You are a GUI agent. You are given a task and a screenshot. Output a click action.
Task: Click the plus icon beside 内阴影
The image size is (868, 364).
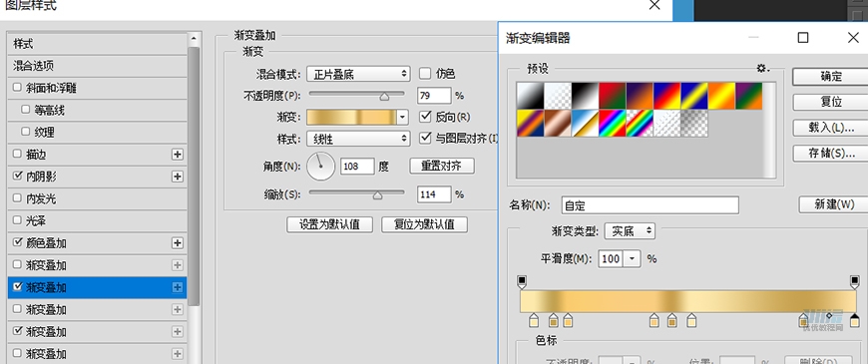coord(178,177)
